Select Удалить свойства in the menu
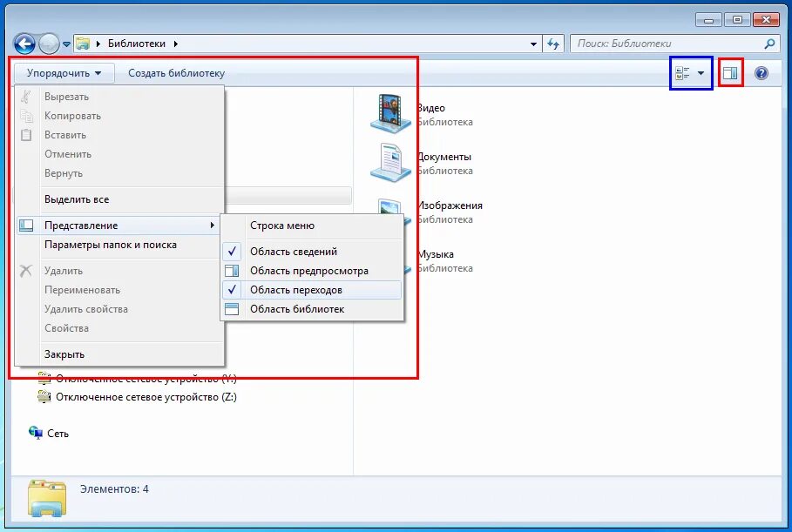 (119, 309)
